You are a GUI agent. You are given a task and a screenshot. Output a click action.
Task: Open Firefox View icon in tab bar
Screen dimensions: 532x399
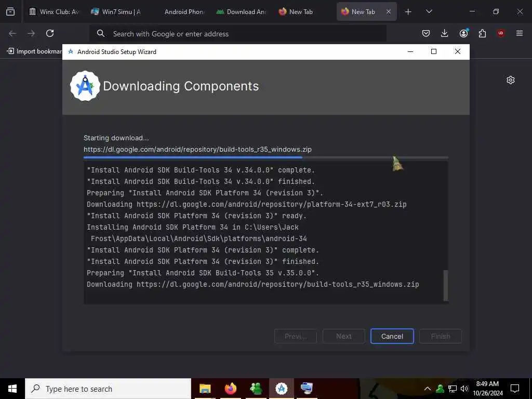10,11
